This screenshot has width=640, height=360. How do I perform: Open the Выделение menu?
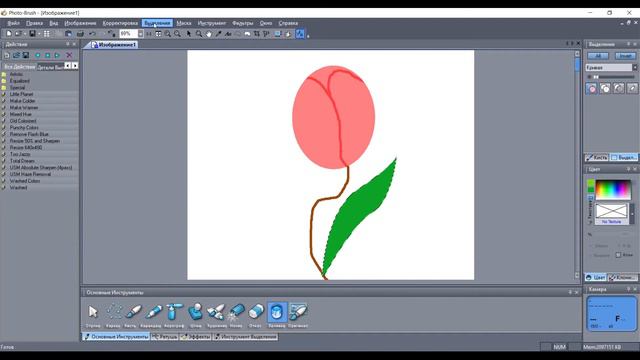[157, 23]
